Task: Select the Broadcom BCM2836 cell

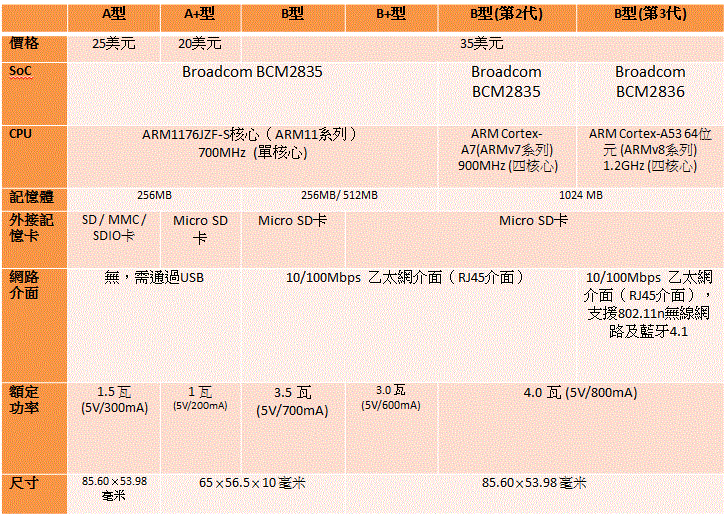Action: (x=650, y=94)
